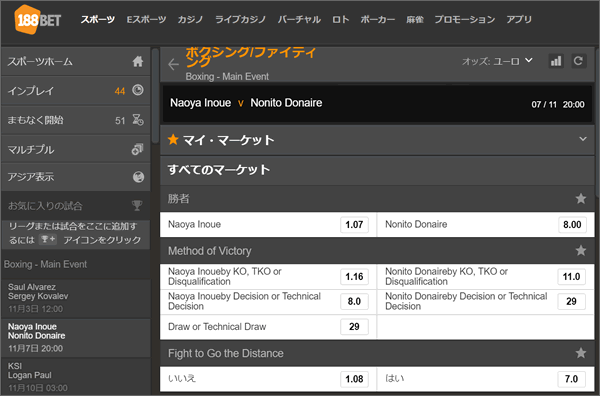Open the バーチャル menu item
The image size is (600, 396).
point(299,20)
